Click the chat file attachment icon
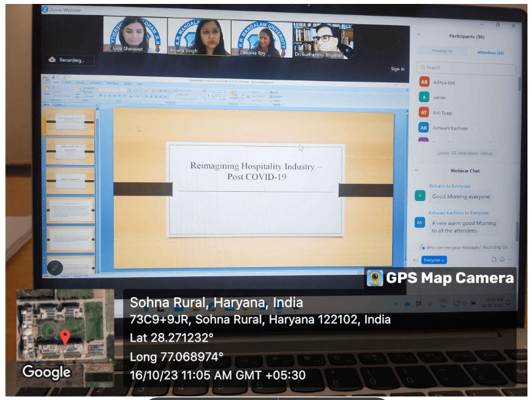 [494, 260]
